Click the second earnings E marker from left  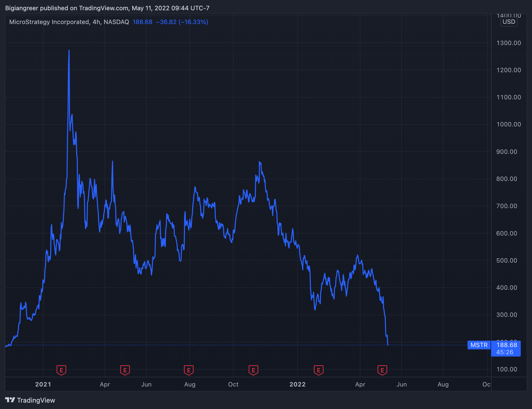coord(125,370)
